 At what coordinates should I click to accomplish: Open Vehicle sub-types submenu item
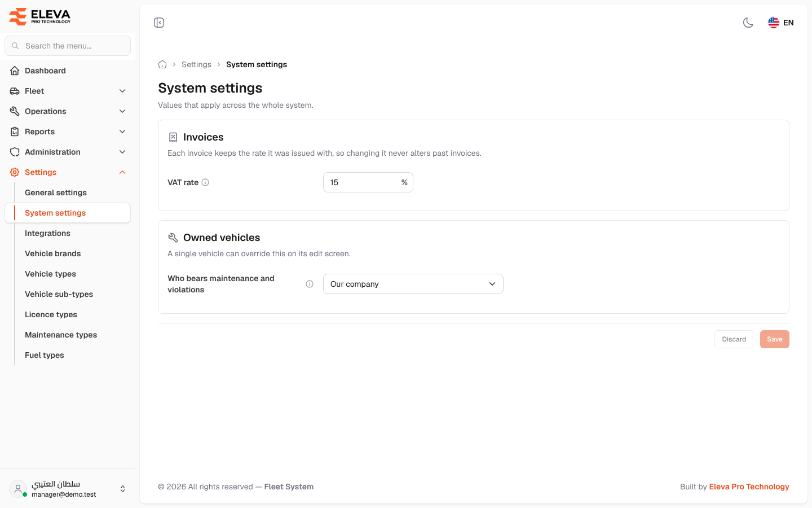68,294
